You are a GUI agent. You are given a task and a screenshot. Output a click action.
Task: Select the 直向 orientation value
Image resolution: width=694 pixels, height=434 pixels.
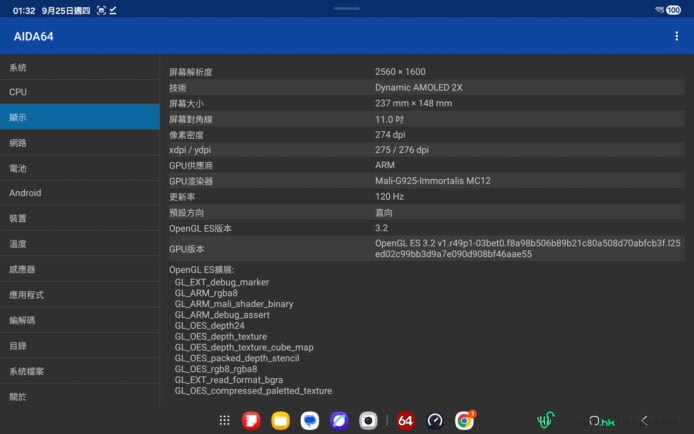(383, 212)
